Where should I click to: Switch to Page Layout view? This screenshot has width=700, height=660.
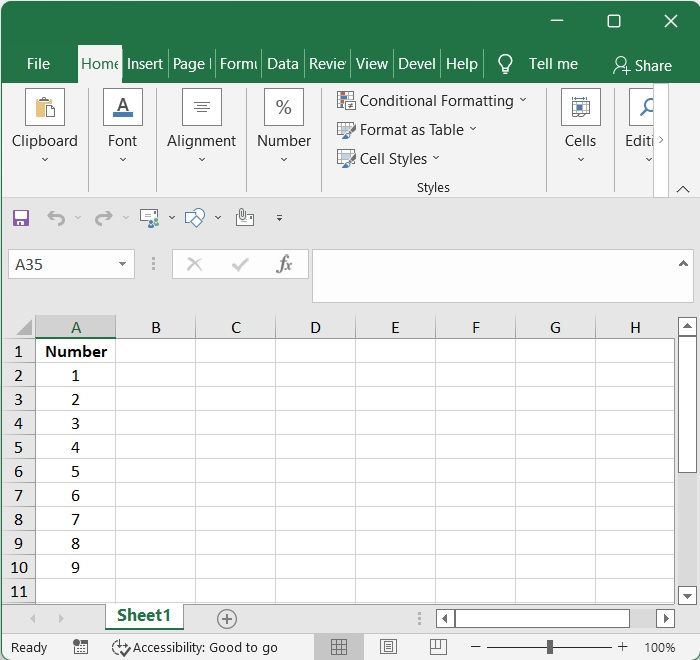[x=388, y=647]
